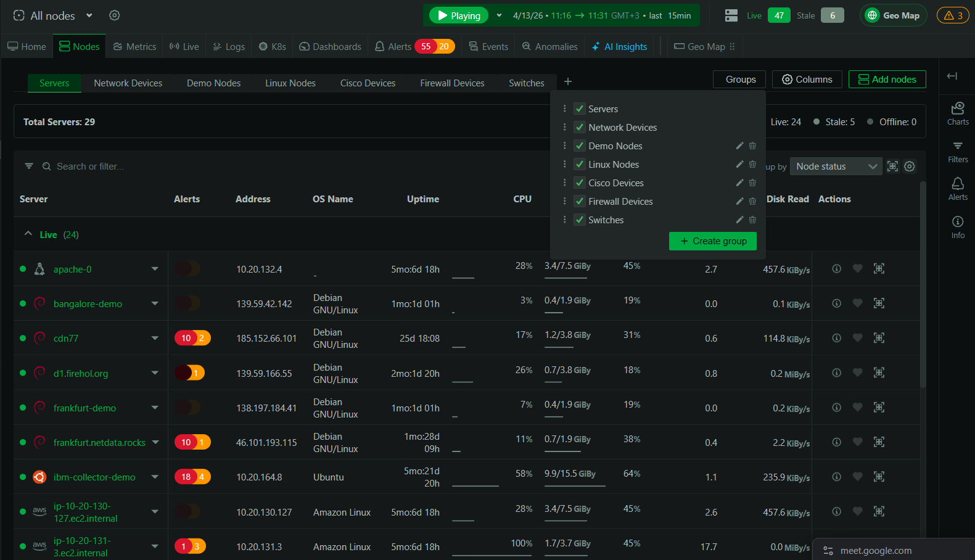The image size is (975, 560).
Task: Click the Create group button
Action: tap(712, 241)
